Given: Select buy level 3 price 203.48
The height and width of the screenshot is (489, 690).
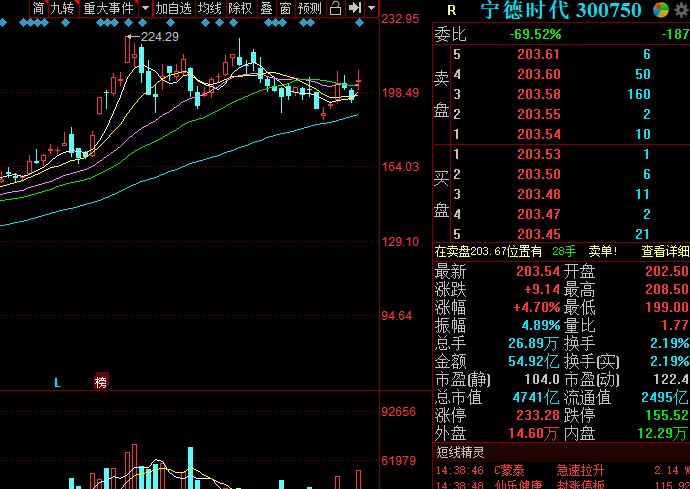Looking at the screenshot, I should (539, 194).
